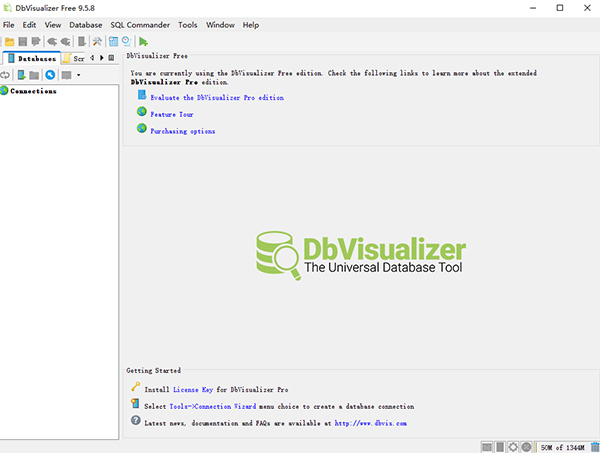
Task: Create a new database connection icon
Action: tap(21, 75)
